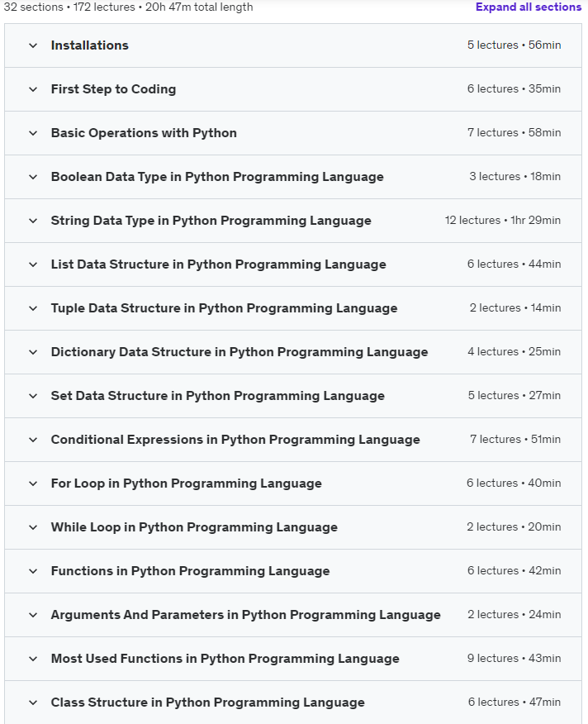Select the First Step to Coding title

(113, 89)
